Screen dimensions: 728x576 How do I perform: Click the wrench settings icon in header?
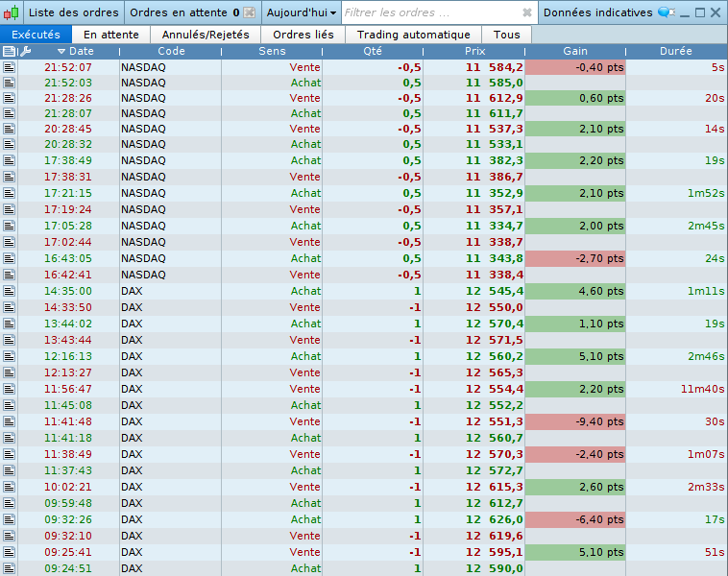26,51
